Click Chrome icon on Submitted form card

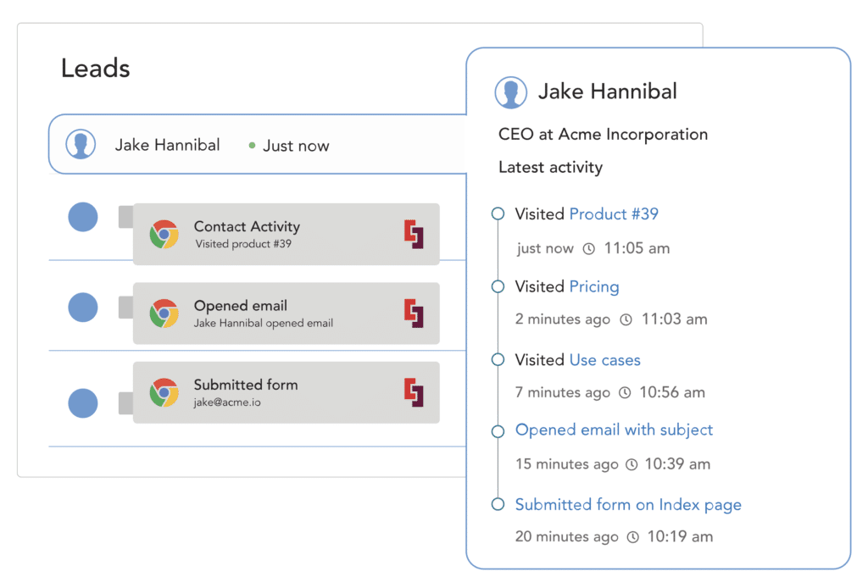(x=164, y=392)
